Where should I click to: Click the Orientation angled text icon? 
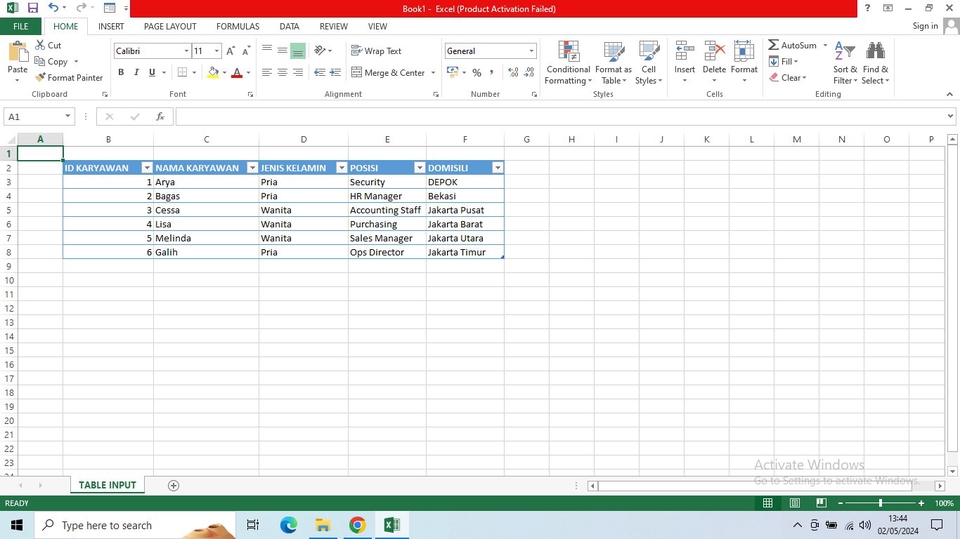tap(320, 50)
